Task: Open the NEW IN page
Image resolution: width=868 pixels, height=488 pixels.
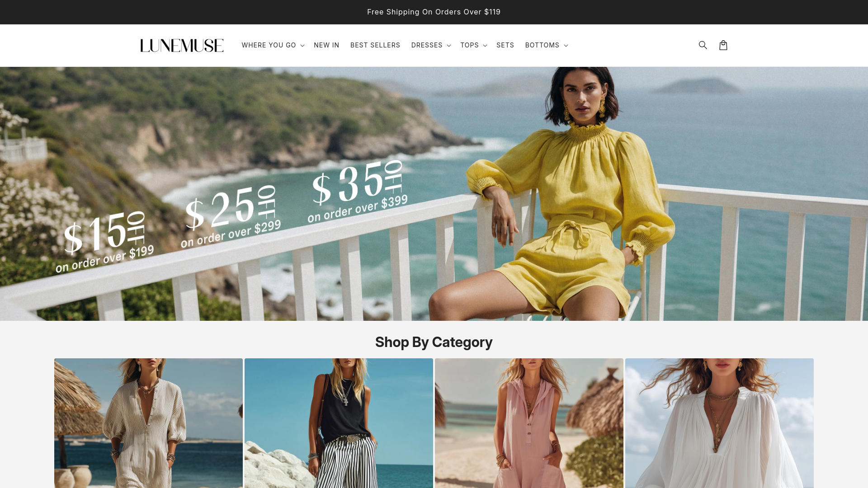Action: click(x=326, y=45)
